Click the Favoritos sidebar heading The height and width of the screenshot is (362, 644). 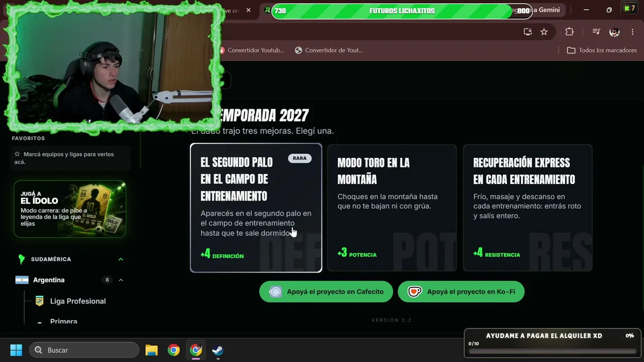click(28, 138)
